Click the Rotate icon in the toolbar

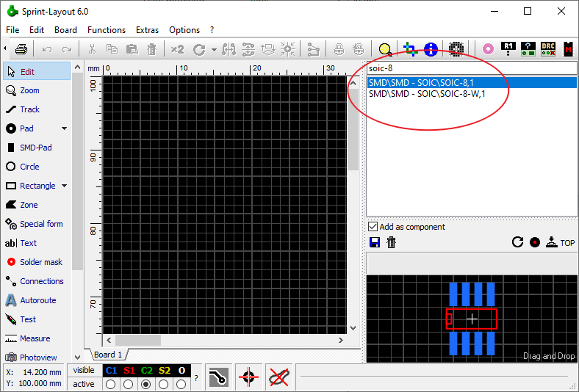pyautogui.click(x=199, y=49)
